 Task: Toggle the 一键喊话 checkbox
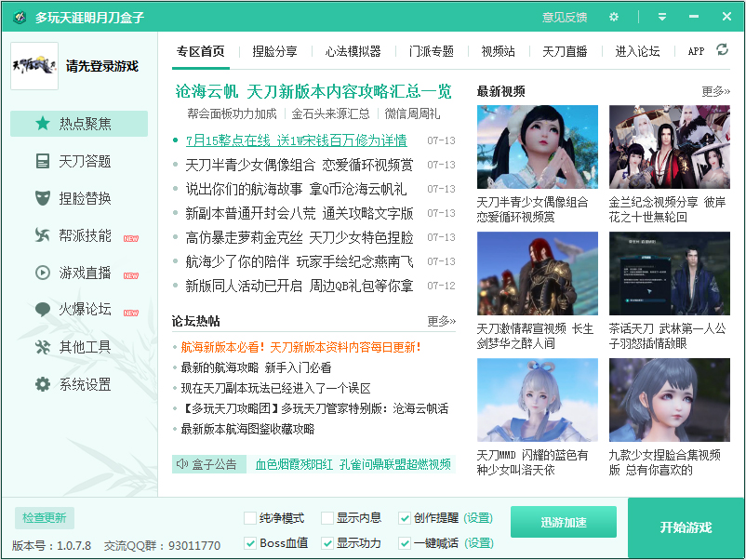point(405,543)
